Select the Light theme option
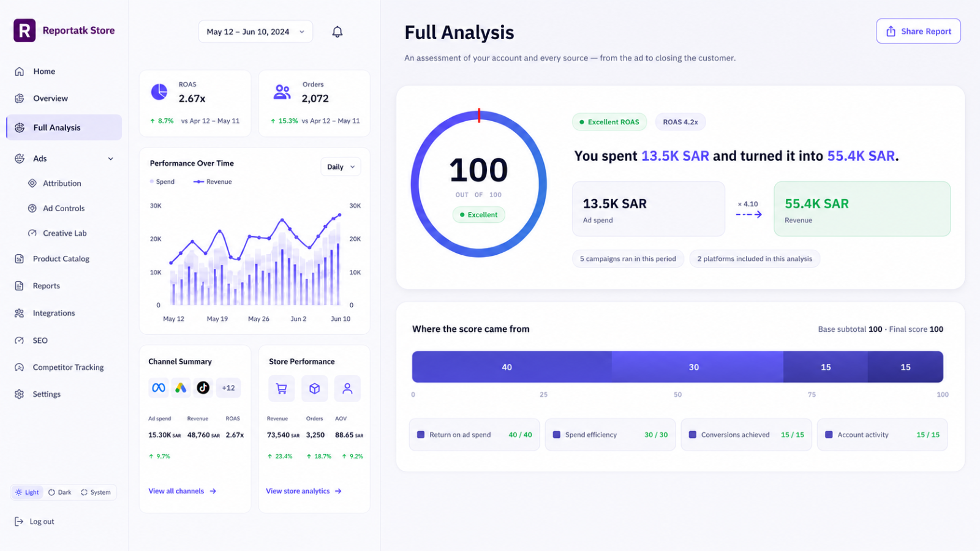The height and width of the screenshot is (551, 980). tap(28, 492)
